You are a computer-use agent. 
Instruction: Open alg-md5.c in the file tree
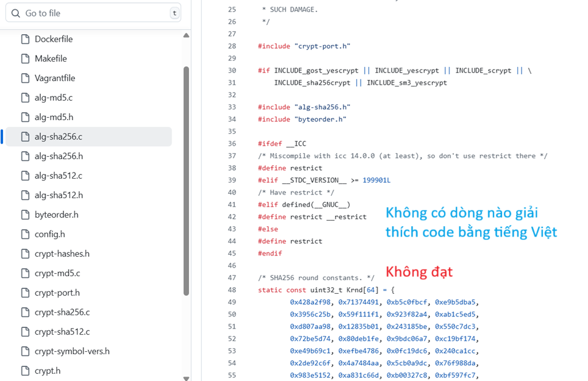(x=54, y=98)
